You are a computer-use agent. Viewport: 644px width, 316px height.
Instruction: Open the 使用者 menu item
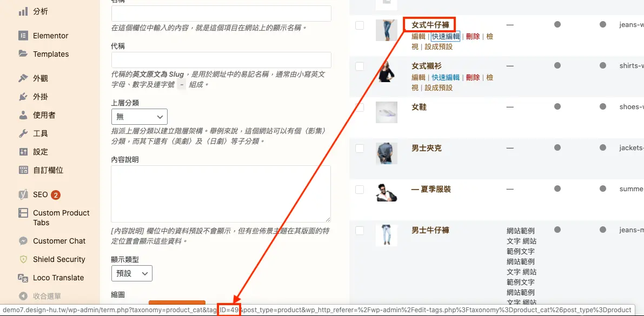pyautogui.click(x=44, y=115)
